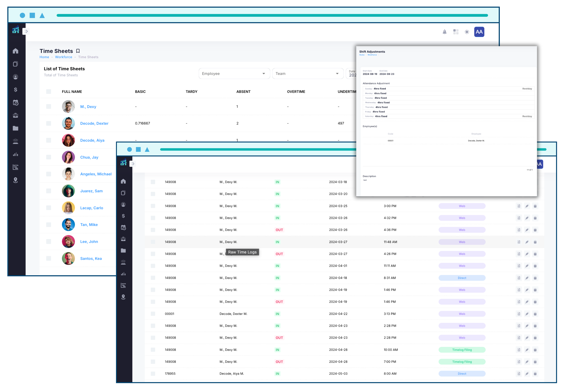Screen dimensions: 567x392
Task: Go to Home breadcrumb link
Action: (x=44, y=57)
